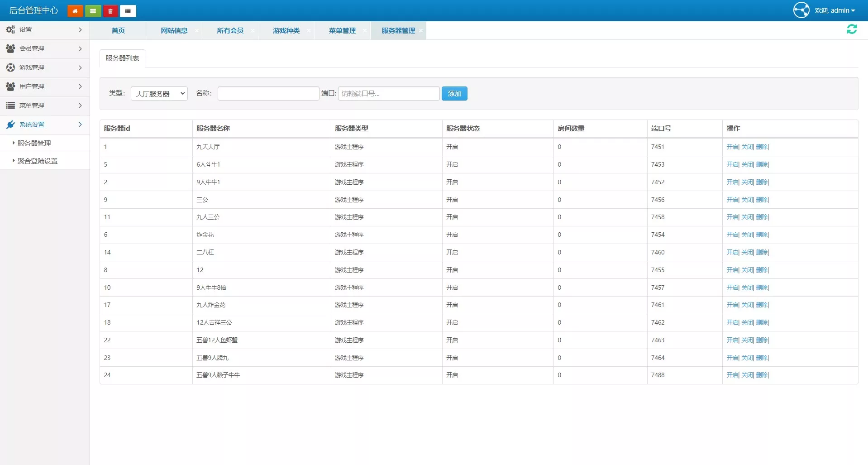
Task: Click the green grid icon button
Action: 93,11
